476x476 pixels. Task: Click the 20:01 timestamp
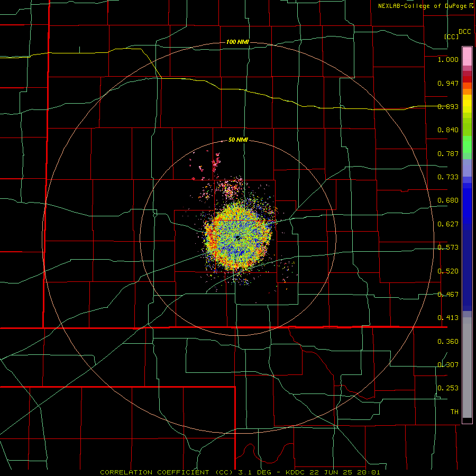click(369, 472)
